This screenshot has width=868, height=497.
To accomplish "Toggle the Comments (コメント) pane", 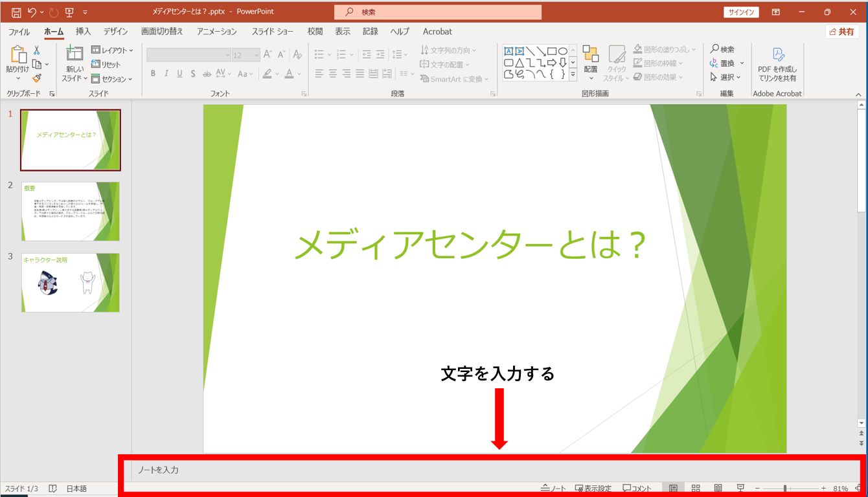I will 637,488.
